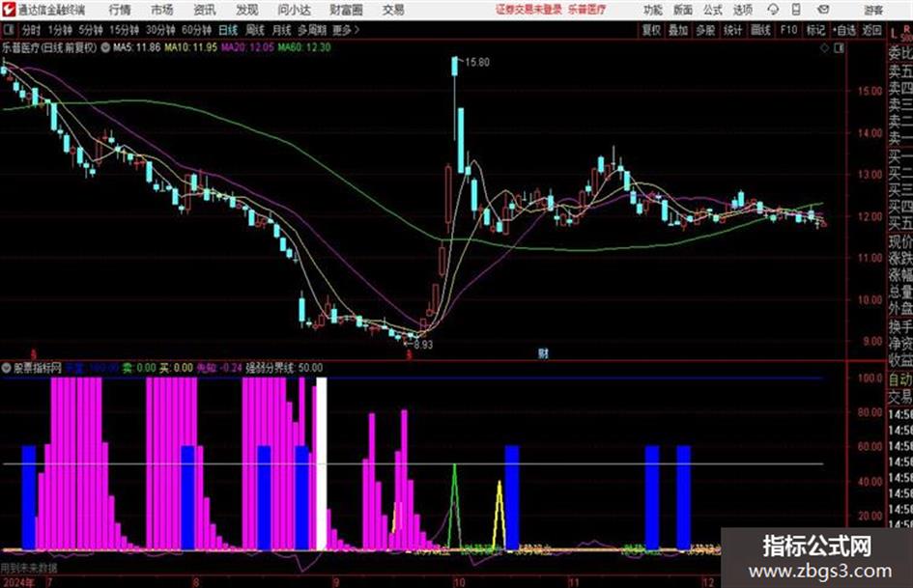Open the 行情 menu
This screenshot has width=913, height=588.
point(120,10)
